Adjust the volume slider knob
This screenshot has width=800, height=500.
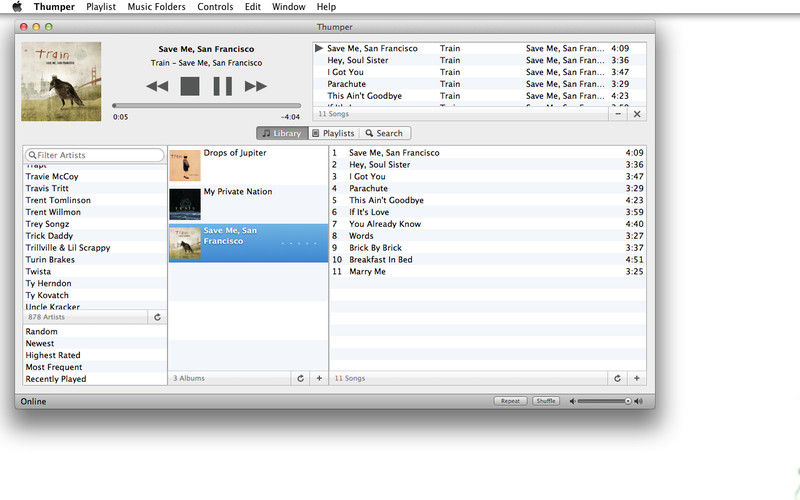[628, 402]
